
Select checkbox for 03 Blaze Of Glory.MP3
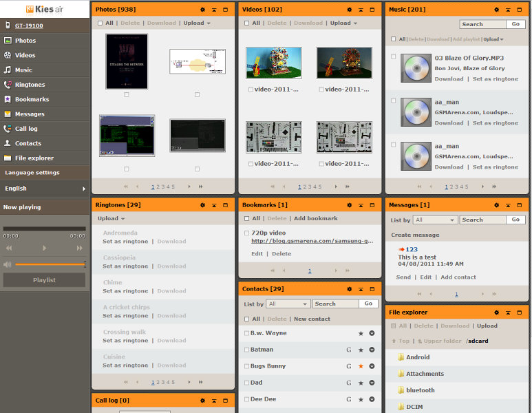(394, 57)
